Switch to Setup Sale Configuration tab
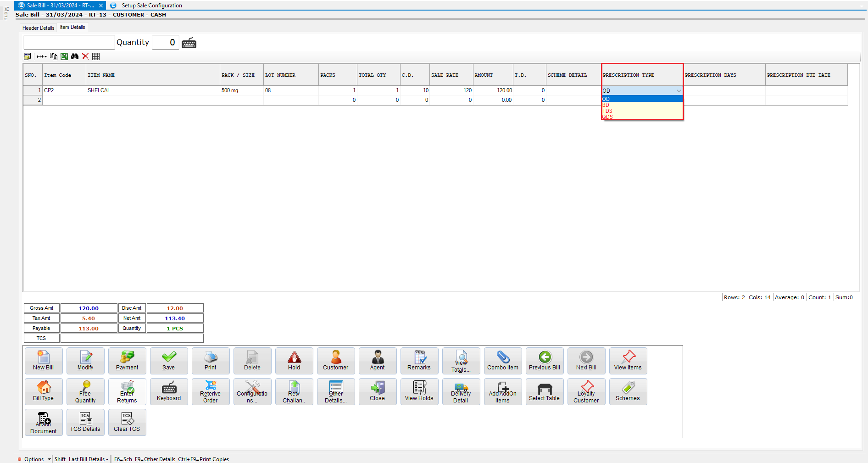This screenshot has width=868, height=463. coord(151,6)
